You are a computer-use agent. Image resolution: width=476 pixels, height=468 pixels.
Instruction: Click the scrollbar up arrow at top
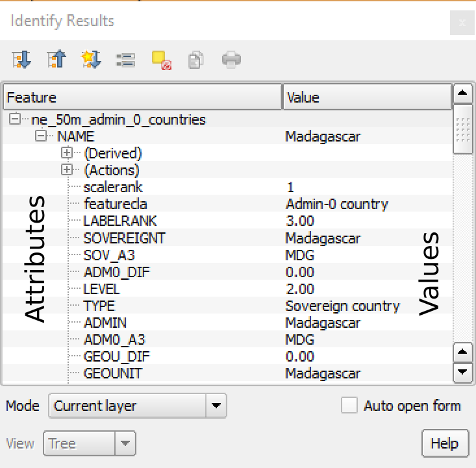(462, 93)
